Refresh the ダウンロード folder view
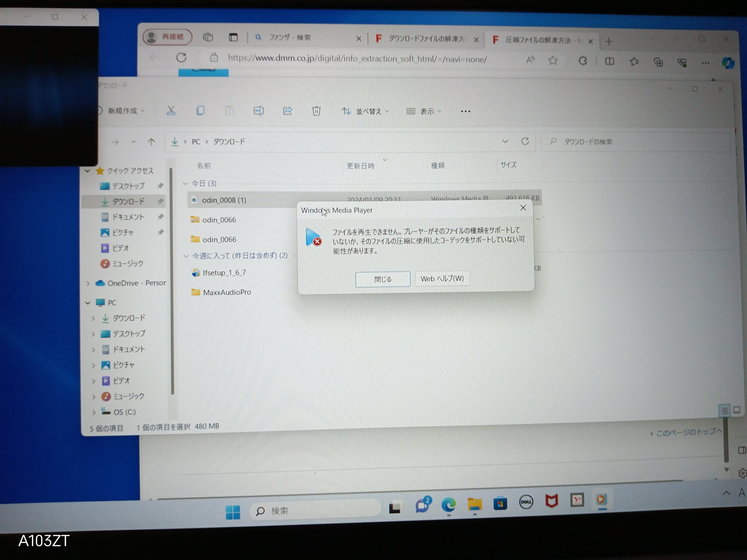 click(x=525, y=141)
